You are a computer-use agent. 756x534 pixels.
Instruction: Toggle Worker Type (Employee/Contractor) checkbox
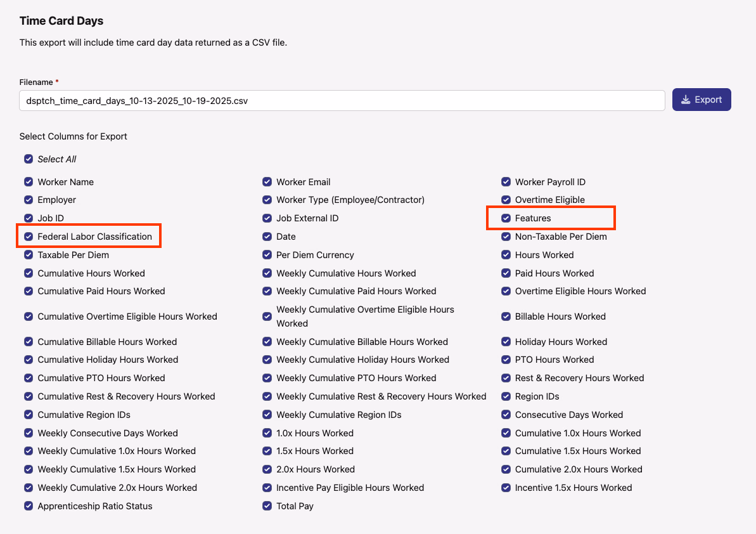click(267, 200)
